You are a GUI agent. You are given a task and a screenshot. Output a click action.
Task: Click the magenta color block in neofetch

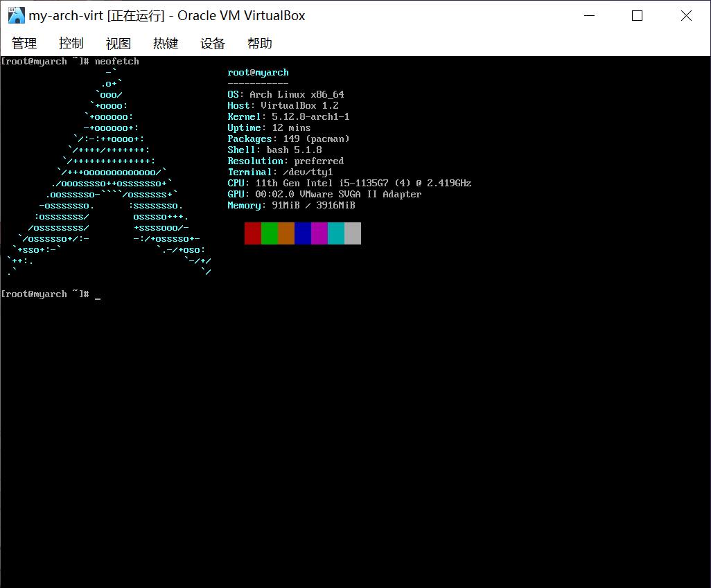[319, 233]
